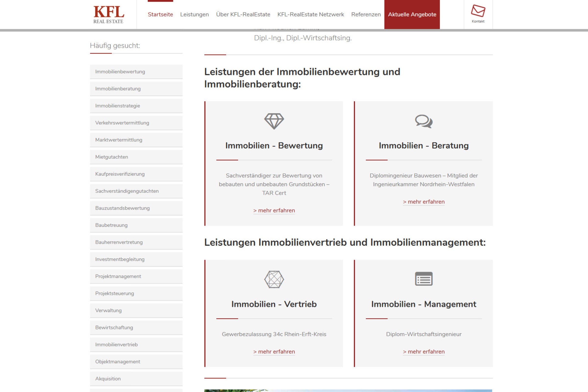Image resolution: width=588 pixels, height=392 pixels.
Task: Click the KFL Real Estate logo
Action: pyautogui.click(x=109, y=14)
